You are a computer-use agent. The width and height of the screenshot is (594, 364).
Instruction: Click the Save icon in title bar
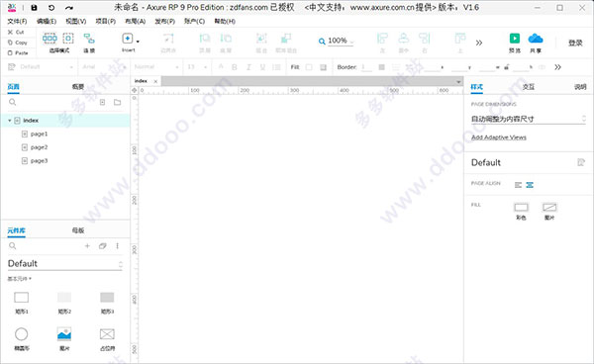(x=34, y=8)
